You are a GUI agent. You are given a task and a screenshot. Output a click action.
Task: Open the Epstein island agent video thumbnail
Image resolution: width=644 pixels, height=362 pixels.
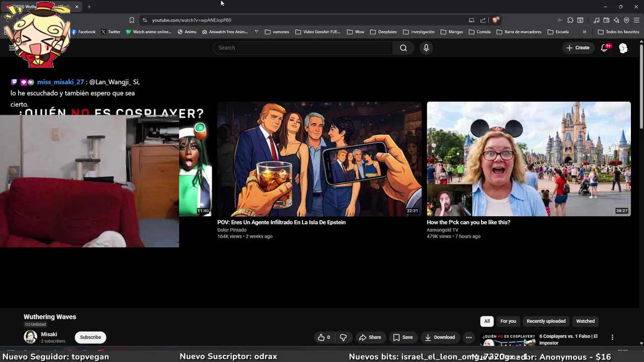pyautogui.click(x=319, y=159)
